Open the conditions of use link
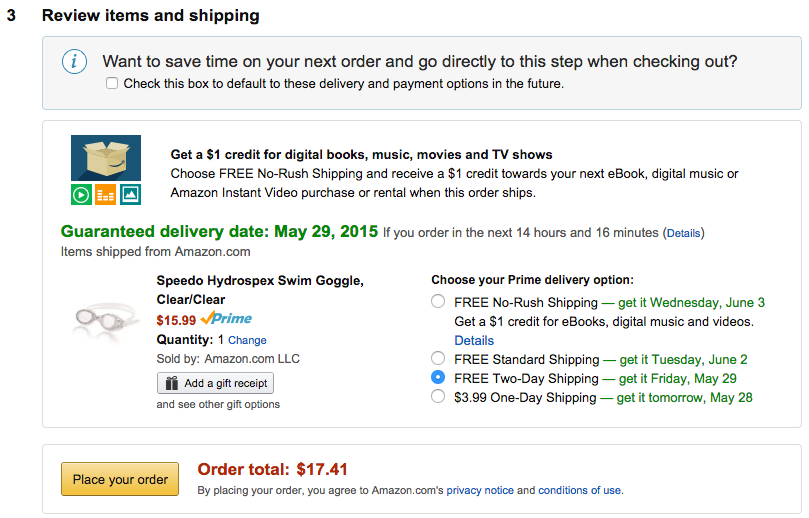This screenshot has width=809, height=518. point(579,491)
